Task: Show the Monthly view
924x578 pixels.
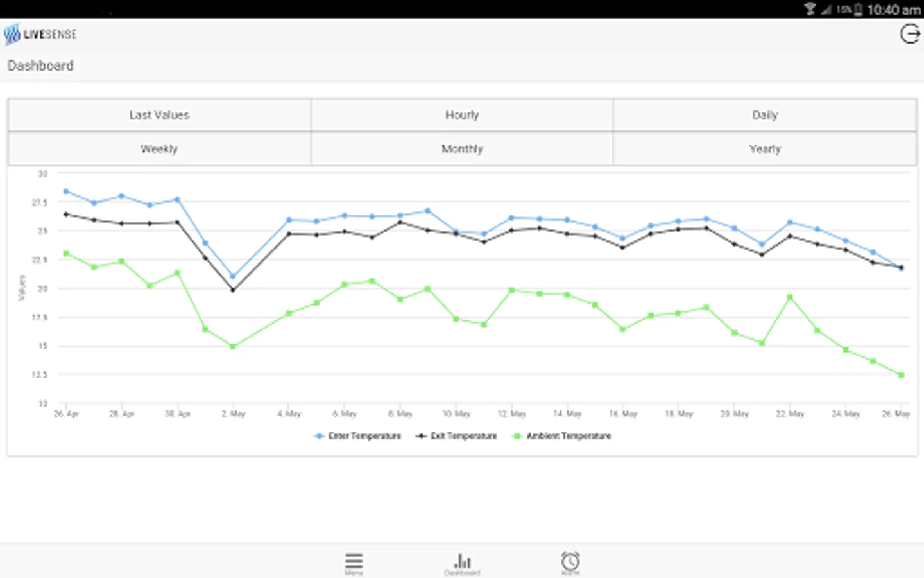Action: click(462, 149)
